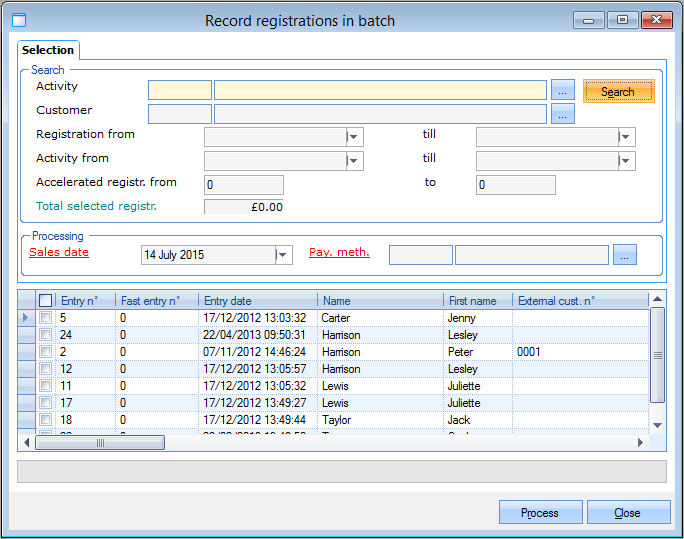Tick the select-all checkbox in grid header
This screenshot has width=684, height=539.
tap(45, 300)
